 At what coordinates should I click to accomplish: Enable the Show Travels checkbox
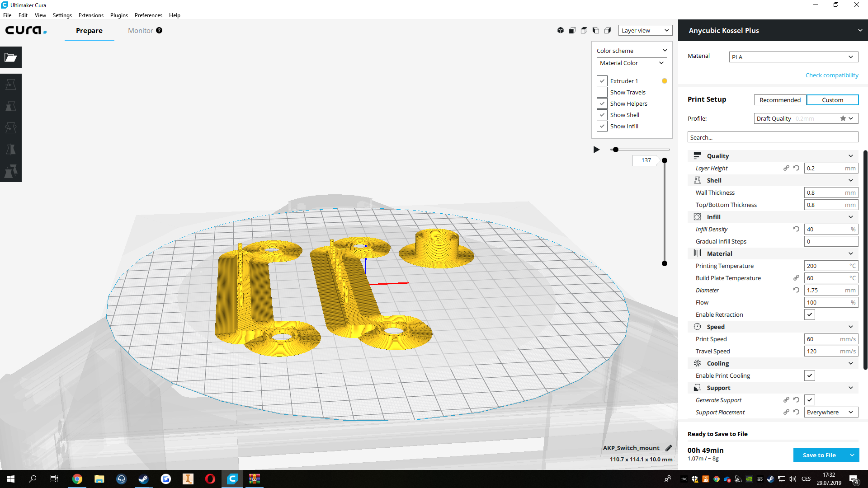tap(602, 92)
